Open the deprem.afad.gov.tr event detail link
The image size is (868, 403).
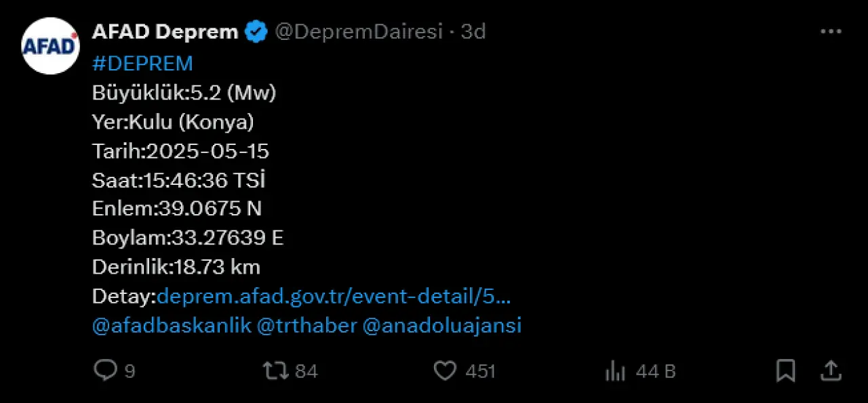[334, 296]
